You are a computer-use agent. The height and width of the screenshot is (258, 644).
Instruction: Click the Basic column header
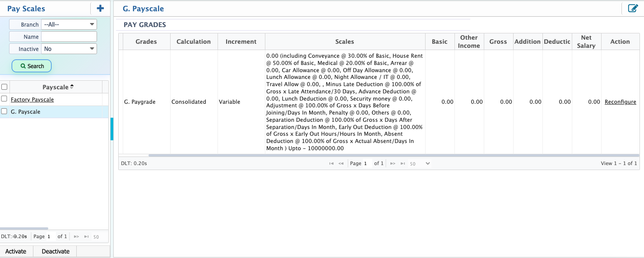(x=440, y=41)
